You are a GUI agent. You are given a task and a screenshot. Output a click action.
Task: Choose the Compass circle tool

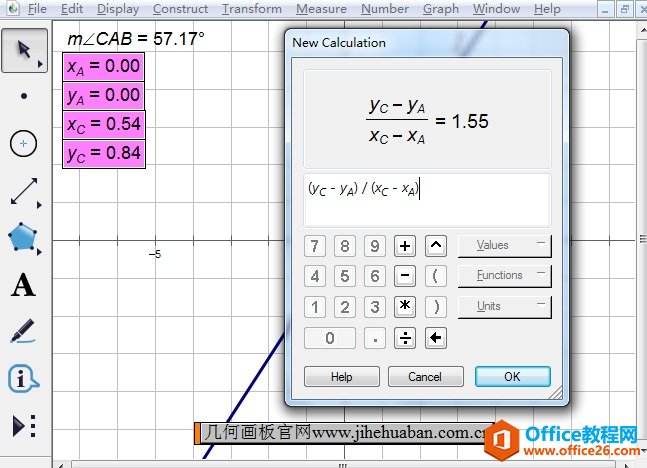tap(24, 144)
